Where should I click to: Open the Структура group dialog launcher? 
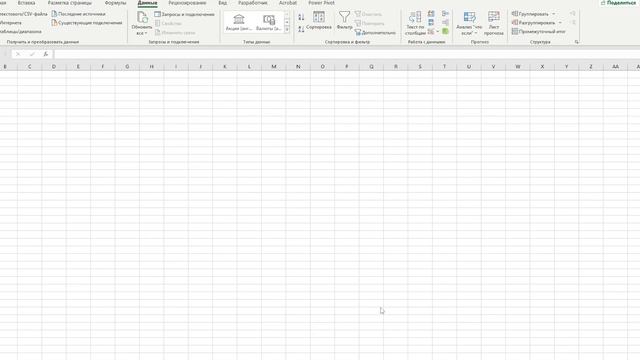(576, 42)
